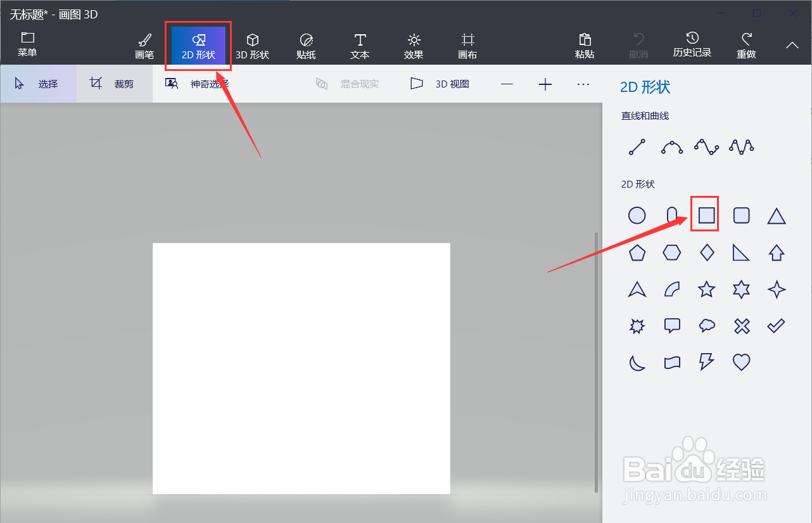Zoom in with the plus button
Image resolution: width=812 pixels, height=523 pixels.
pos(545,84)
